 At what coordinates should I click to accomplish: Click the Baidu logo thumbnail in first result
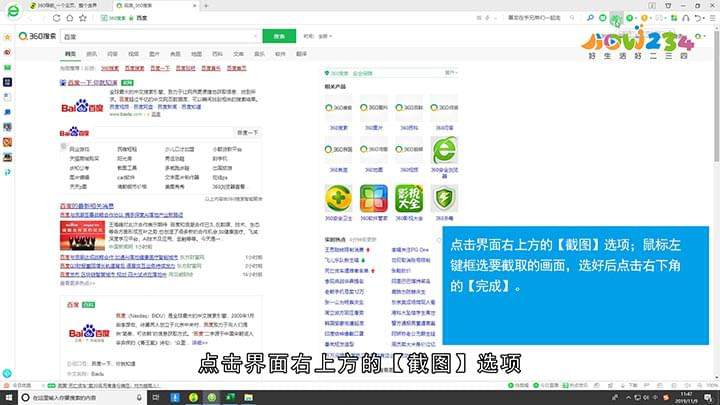(x=83, y=107)
